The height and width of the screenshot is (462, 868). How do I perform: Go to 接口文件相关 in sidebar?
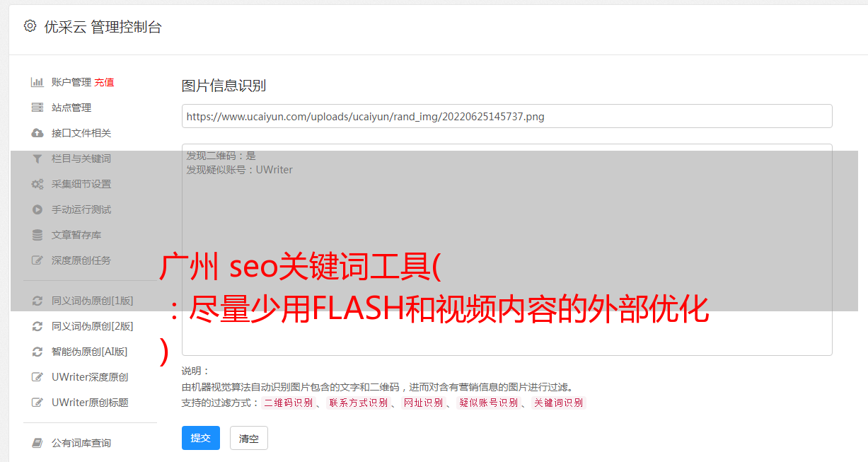pos(81,133)
